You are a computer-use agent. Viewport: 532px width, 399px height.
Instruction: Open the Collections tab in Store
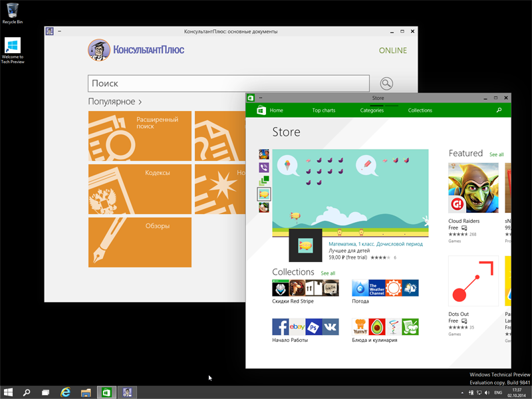pos(420,110)
